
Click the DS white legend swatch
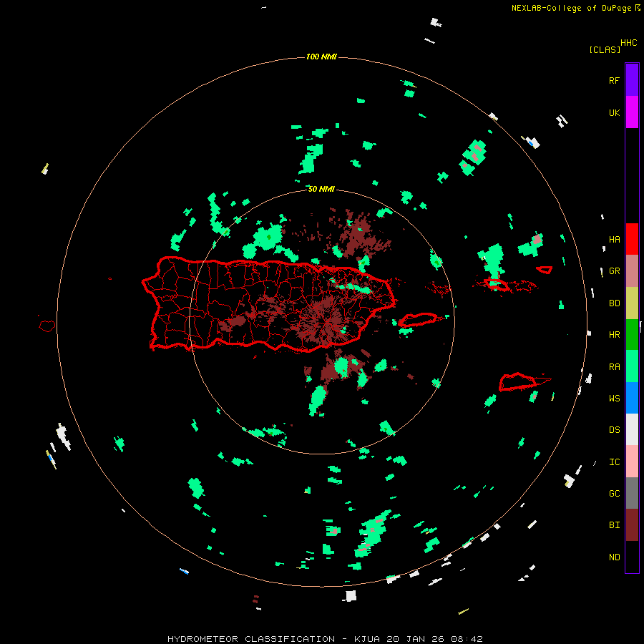[x=632, y=429]
